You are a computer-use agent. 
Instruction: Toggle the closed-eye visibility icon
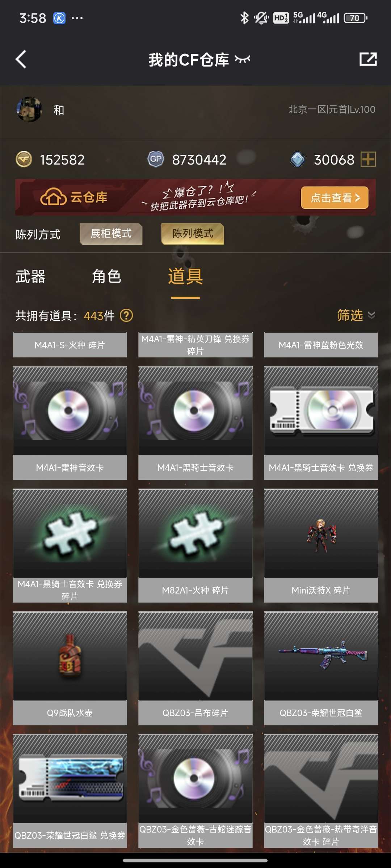[x=242, y=59]
